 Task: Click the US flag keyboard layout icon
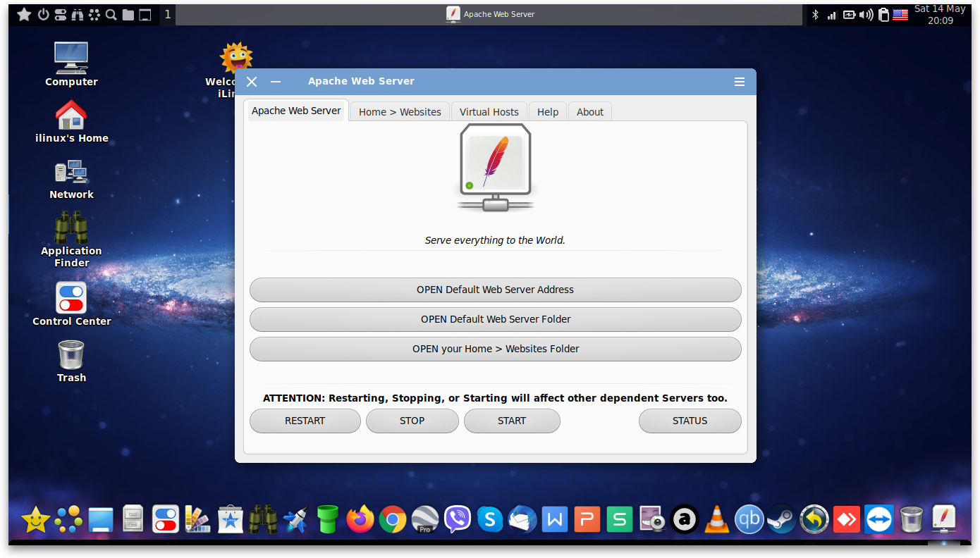[900, 14]
